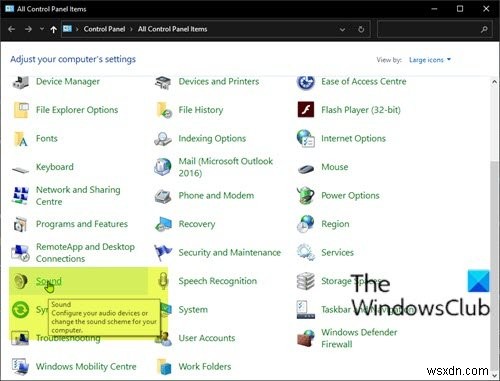Open the User Accounts icon
Screen dimensions: 500x381
[x=164, y=339]
